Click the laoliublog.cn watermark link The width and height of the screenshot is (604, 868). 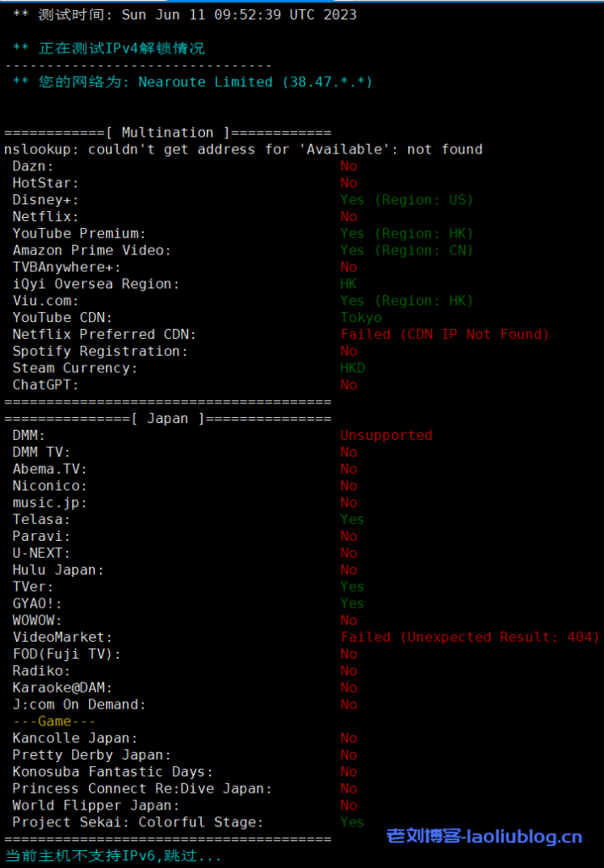(x=484, y=837)
